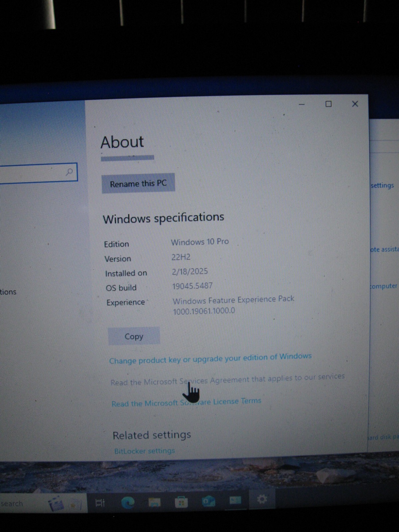Click 'Windows Feature Experience Pack' text
This screenshot has width=399, height=532.
(x=233, y=300)
